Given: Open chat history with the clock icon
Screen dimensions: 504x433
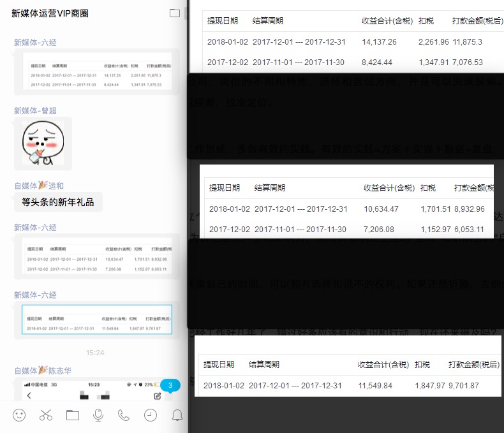Looking at the screenshot, I should [151, 415].
